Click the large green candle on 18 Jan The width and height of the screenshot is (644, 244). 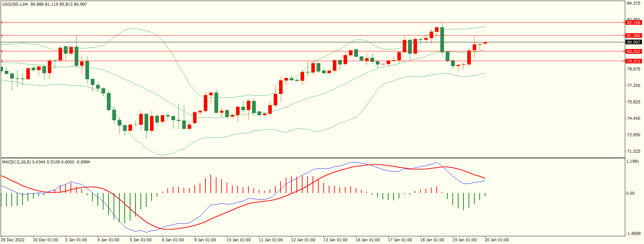coord(442,40)
